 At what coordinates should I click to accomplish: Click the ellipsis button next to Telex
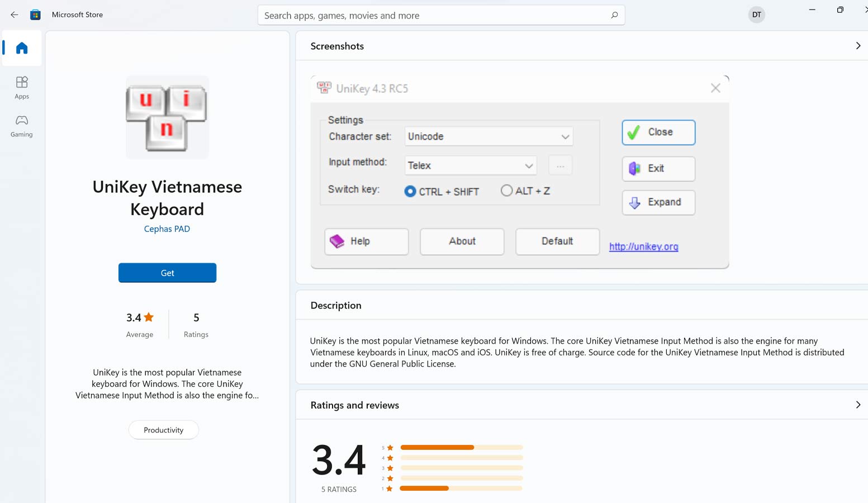561,165
